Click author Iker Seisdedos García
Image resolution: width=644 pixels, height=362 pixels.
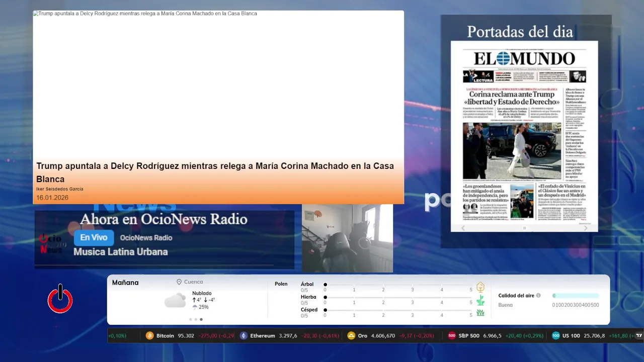point(60,189)
